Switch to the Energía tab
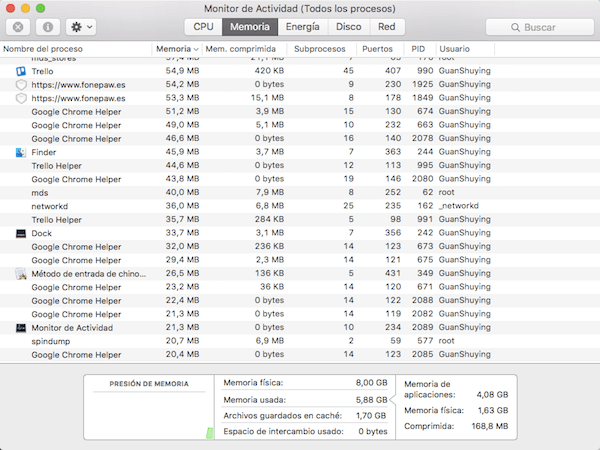The image size is (600, 450). pos(303,27)
